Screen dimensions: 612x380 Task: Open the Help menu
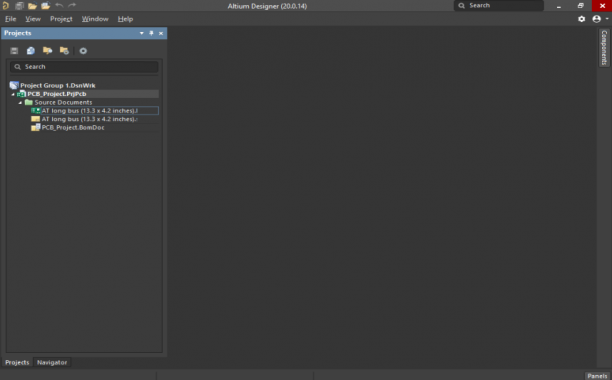[x=125, y=19]
